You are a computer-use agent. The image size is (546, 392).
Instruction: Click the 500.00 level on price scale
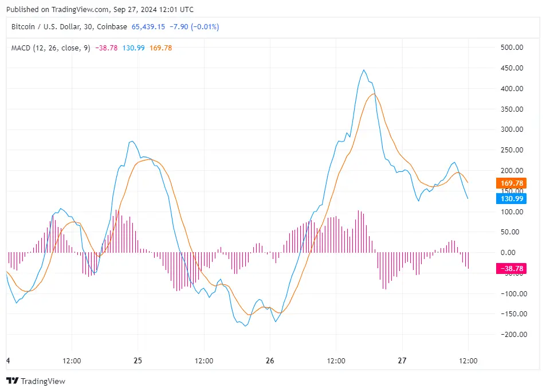(x=512, y=48)
